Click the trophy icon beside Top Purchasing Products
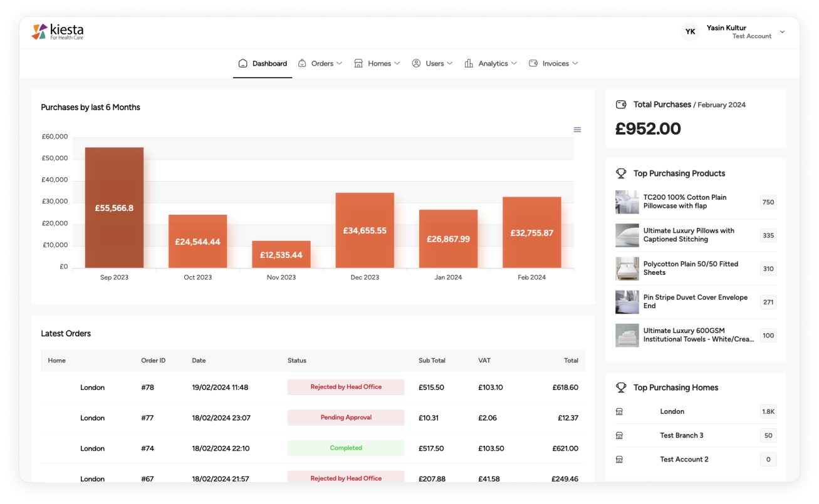The width and height of the screenshot is (819, 504). click(x=622, y=173)
